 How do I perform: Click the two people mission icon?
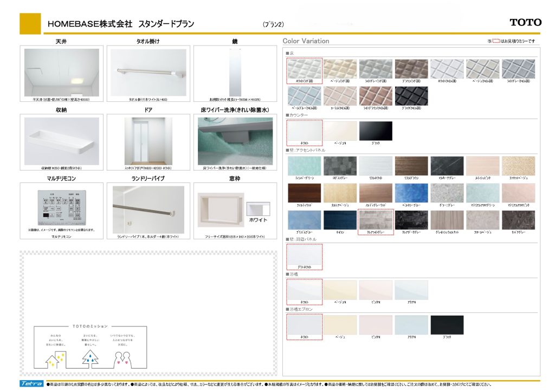point(122,360)
